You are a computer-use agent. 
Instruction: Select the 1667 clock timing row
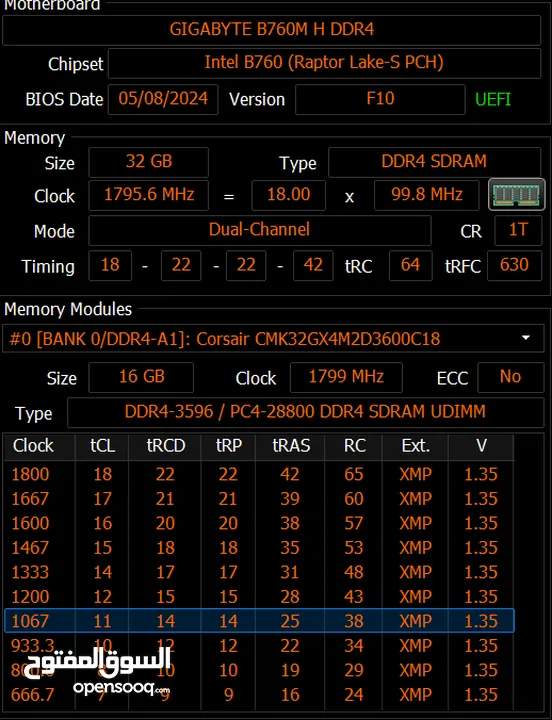259,499
